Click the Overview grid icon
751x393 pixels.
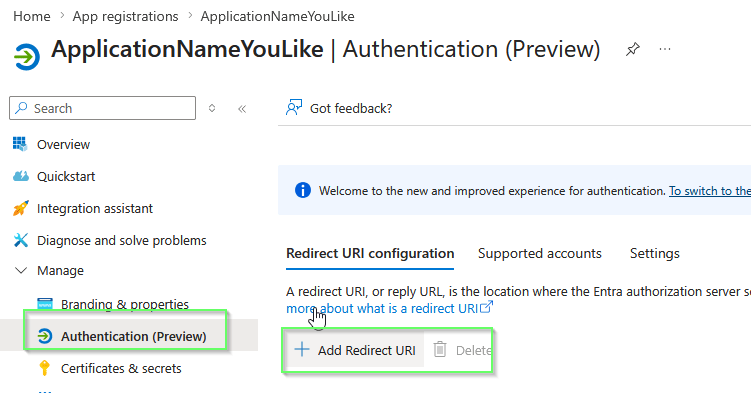[20, 144]
